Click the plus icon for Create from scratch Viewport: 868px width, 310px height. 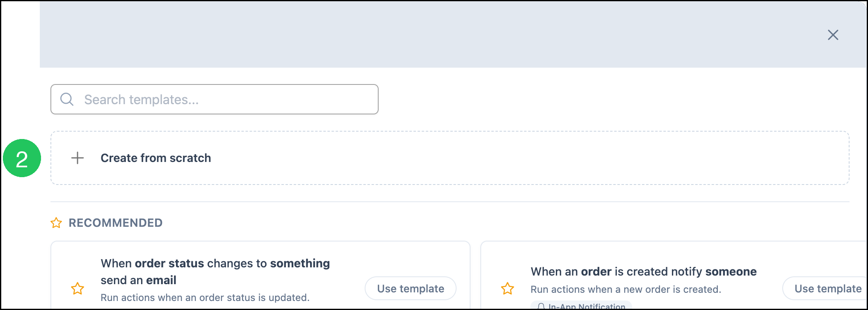[78, 158]
